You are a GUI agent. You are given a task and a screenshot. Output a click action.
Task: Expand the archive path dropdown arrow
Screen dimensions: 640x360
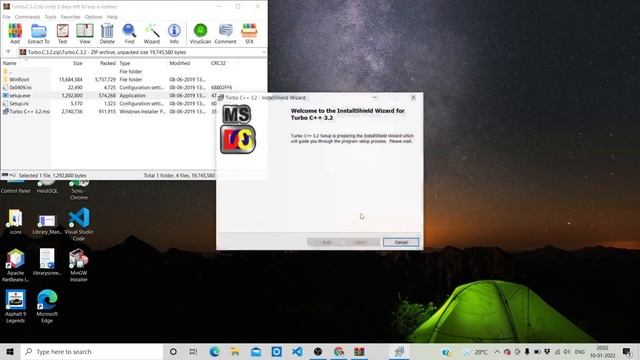(x=263, y=52)
